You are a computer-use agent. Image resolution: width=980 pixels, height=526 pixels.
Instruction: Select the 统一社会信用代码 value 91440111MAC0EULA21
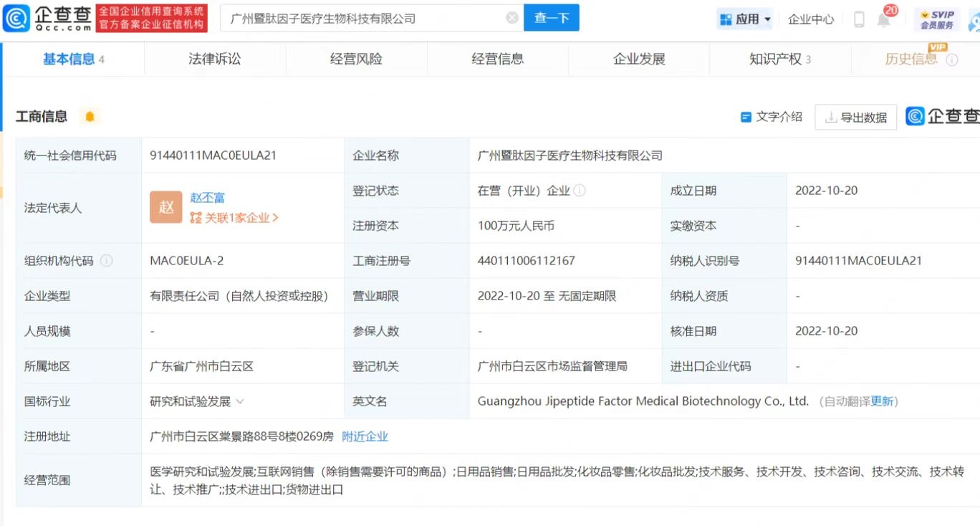click(x=213, y=156)
